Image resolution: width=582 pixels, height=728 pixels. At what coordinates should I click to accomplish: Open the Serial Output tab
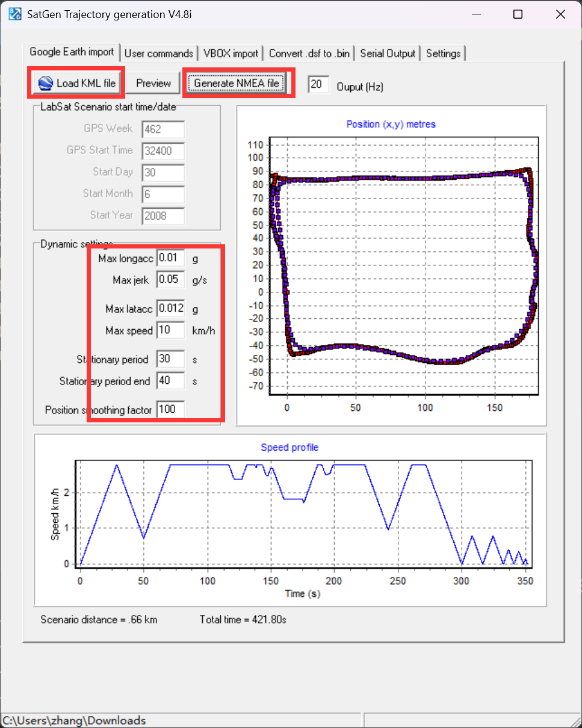tap(388, 54)
